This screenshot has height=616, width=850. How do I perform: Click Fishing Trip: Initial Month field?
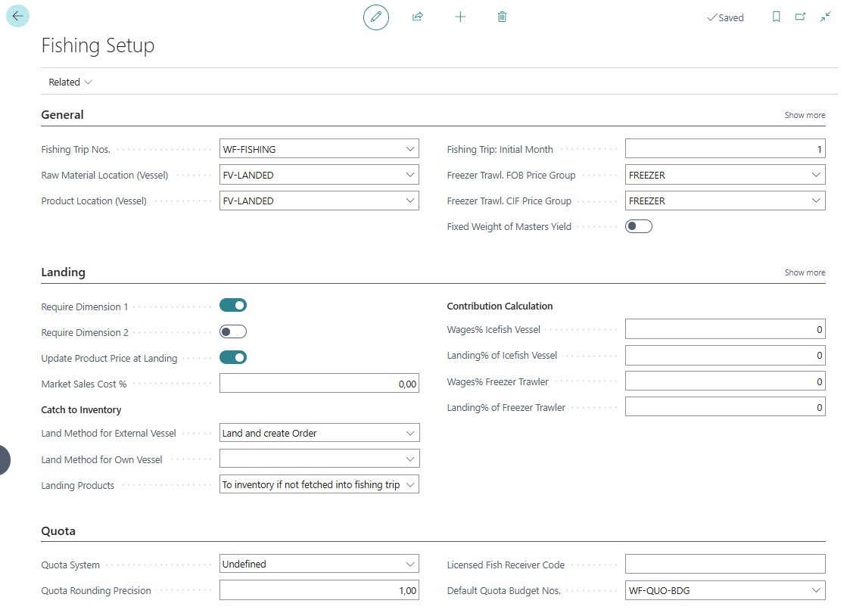pos(725,149)
